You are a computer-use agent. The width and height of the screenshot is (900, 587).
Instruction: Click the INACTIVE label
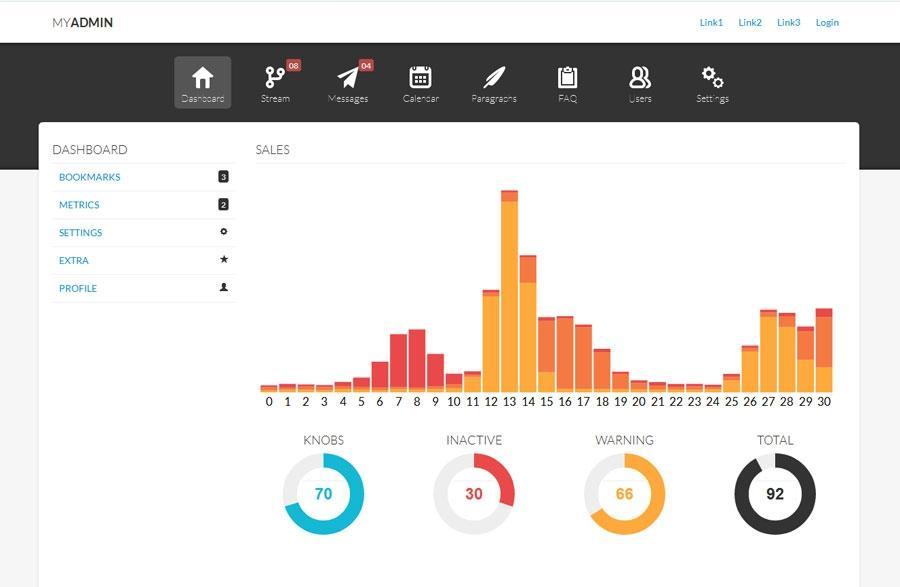(x=474, y=440)
